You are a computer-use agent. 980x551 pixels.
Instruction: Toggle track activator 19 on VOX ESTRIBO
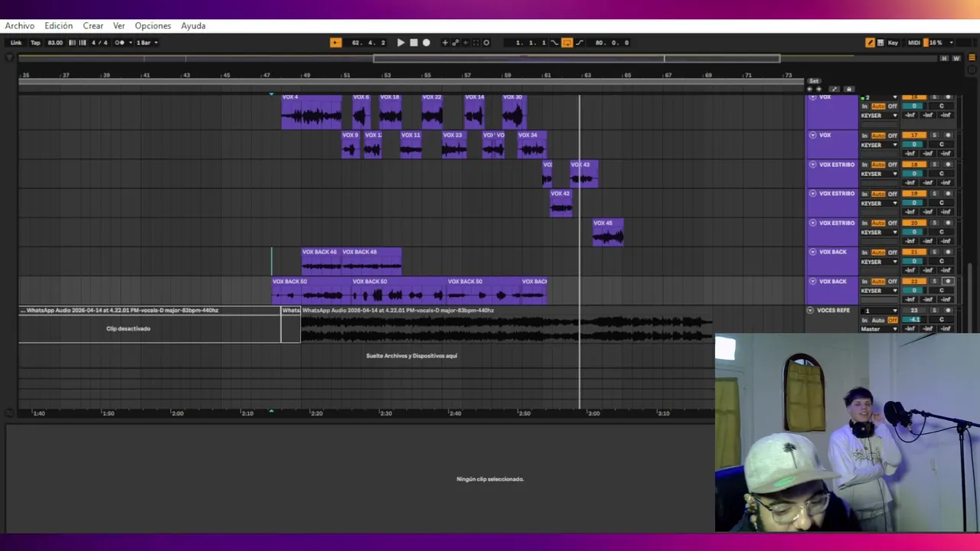[914, 194]
